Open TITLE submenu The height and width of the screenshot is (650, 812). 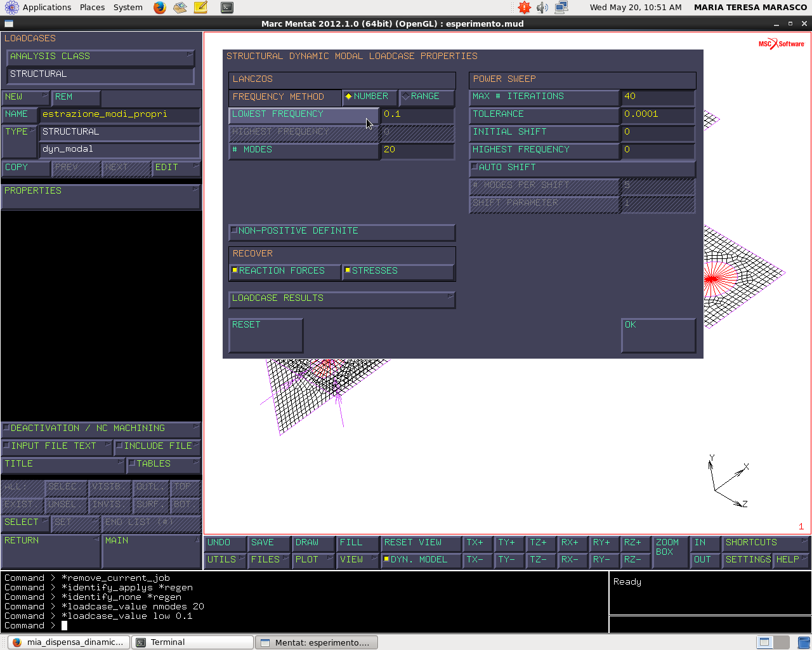pos(63,465)
